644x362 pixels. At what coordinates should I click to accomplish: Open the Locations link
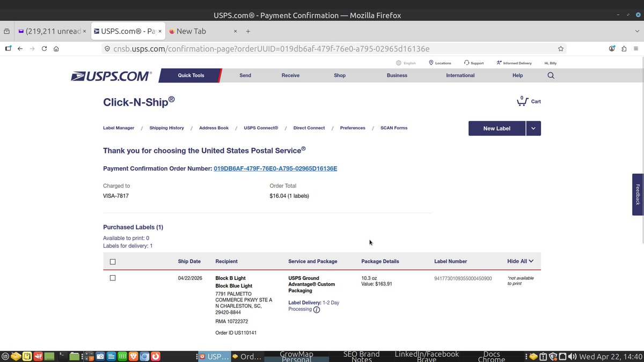(440, 63)
